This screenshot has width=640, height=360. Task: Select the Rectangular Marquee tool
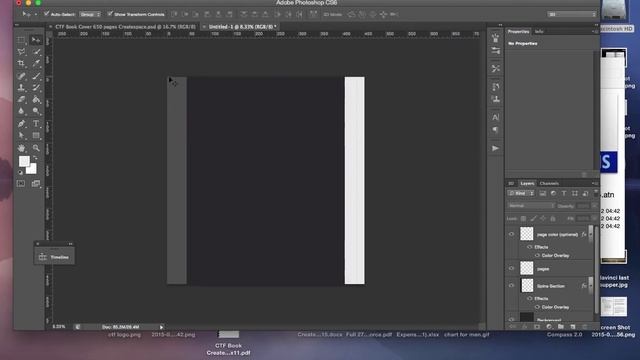point(21,40)
